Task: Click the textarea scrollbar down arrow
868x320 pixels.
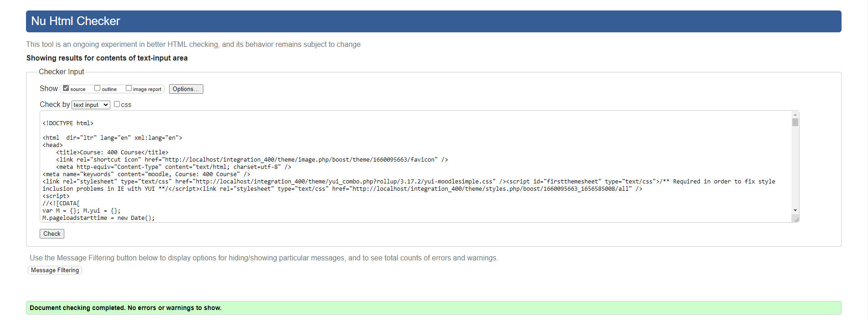Action: click(x=795, y=210)
